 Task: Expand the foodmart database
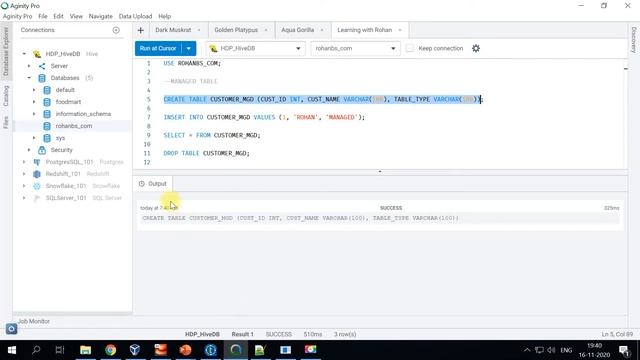[x=34, y=102]
